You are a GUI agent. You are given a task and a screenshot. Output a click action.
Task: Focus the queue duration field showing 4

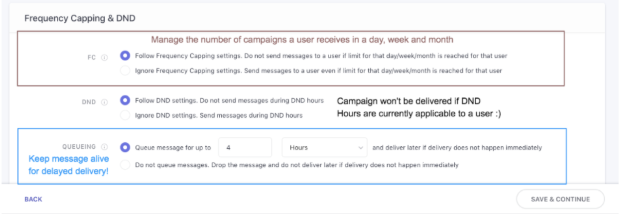coord(245,148)
